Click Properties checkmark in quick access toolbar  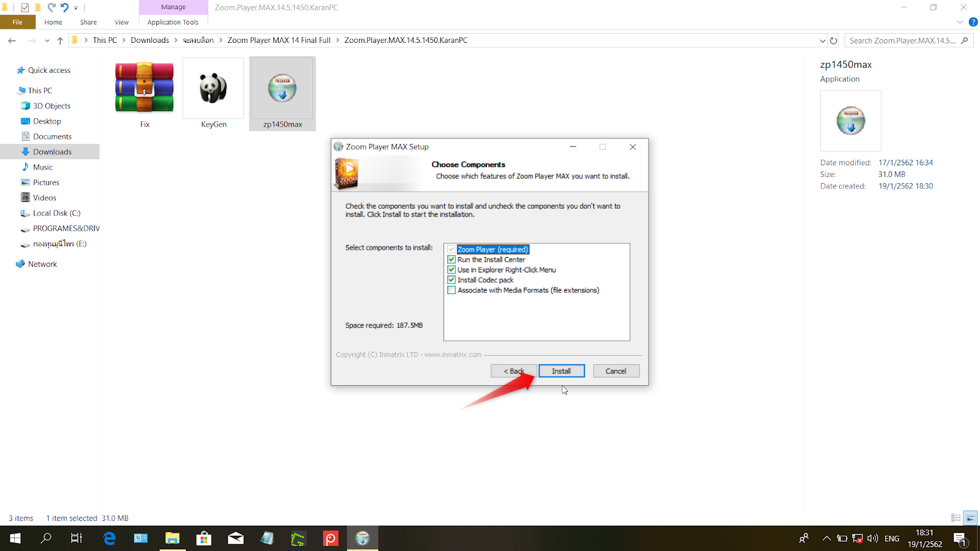pyautogui.click(x=24, y=7)
